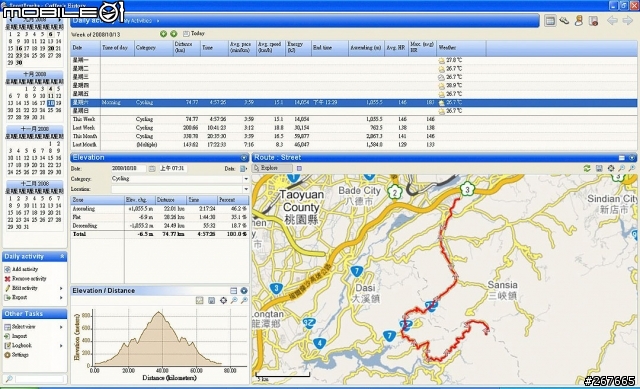Go to previous week using green arrow
This screenshot has height=389, width=640.
[x=163, y=34]
